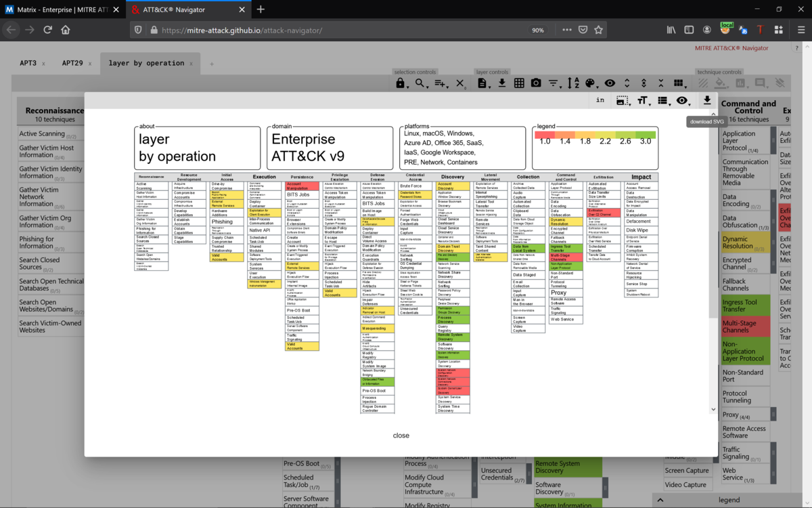Expand the legend bar chevron at bottom
This screenshot has height=508, width=812.
(x=661, y=500)
